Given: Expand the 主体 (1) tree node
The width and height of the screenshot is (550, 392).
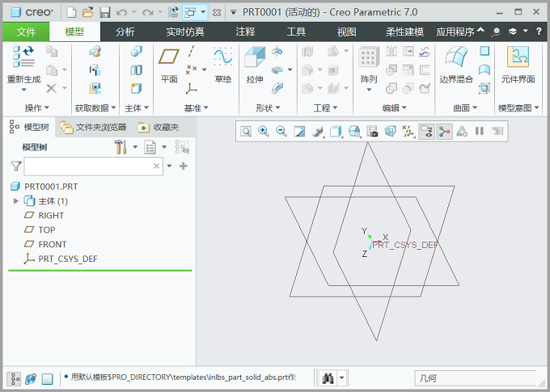Looking at the screenshot, I should click(15, 201).
